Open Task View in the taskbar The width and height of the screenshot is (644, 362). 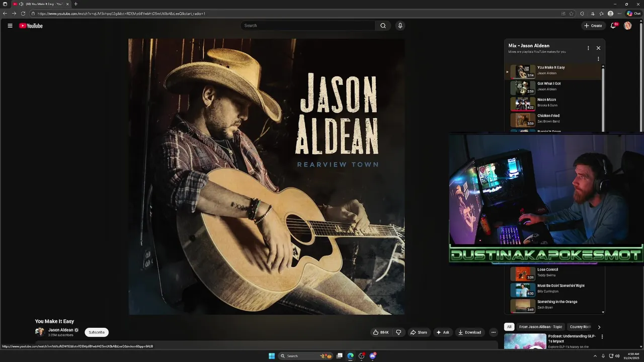340,356
